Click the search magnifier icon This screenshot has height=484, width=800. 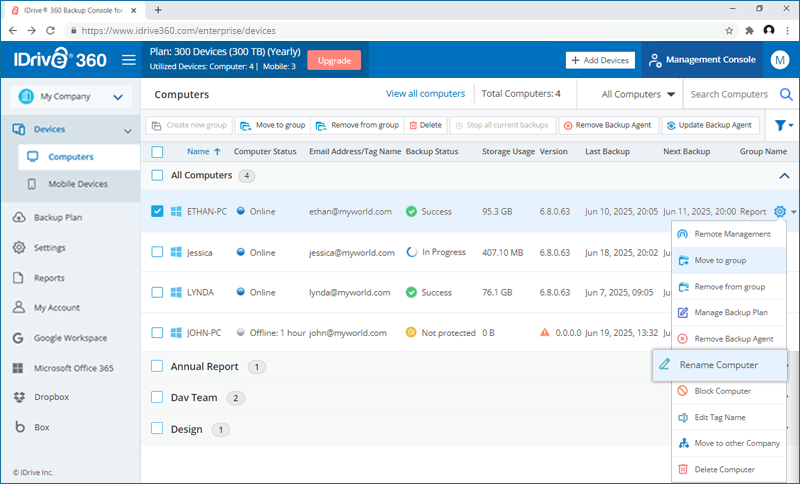pos(786,95)
